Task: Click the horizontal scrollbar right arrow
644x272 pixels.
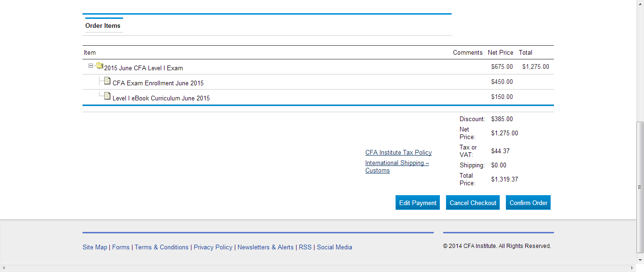Action: click(x=632, y=268)
